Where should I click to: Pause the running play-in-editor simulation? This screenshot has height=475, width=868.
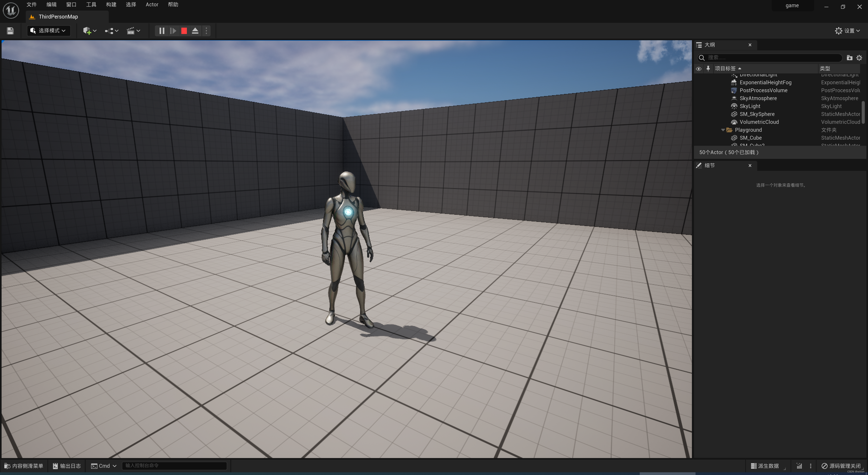[x=162, y=31]
